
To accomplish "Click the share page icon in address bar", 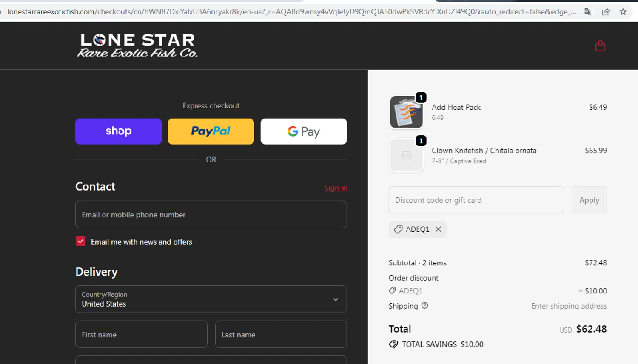I will (x=606, y=11).
